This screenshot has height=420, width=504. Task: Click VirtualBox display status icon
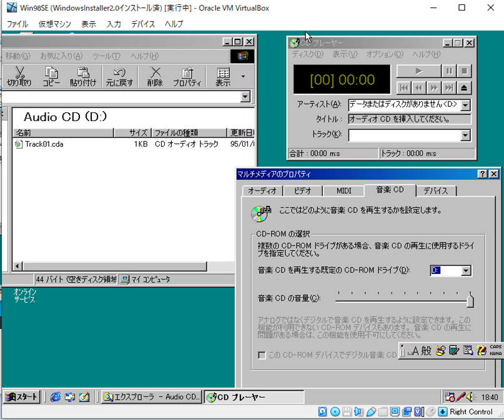[x=395, y=412]
